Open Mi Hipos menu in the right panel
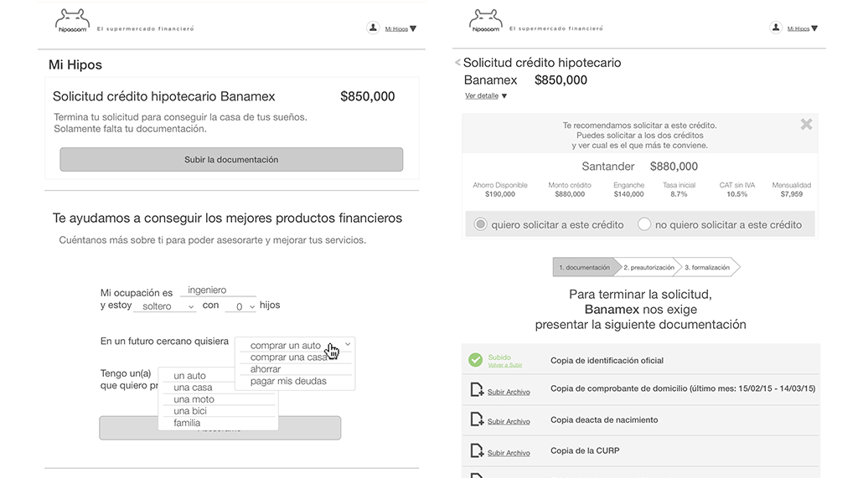This screenshot has width=868, height=478. pos(803,28)
